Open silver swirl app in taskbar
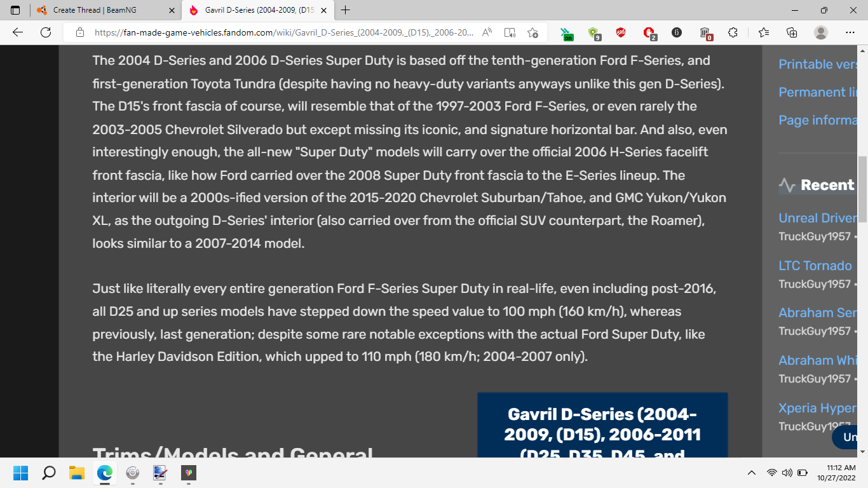Screen dimensions: 868x488 point(133,473)
